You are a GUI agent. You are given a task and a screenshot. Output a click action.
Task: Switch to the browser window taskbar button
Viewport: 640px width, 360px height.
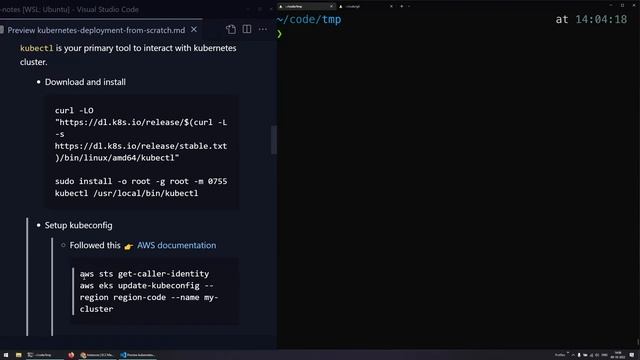[97, 355]
